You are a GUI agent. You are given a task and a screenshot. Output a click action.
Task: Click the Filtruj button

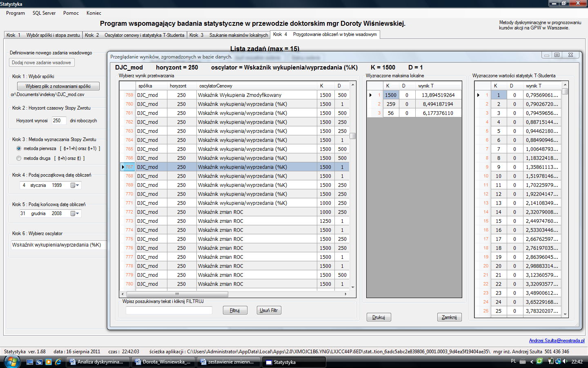[235, 310]
